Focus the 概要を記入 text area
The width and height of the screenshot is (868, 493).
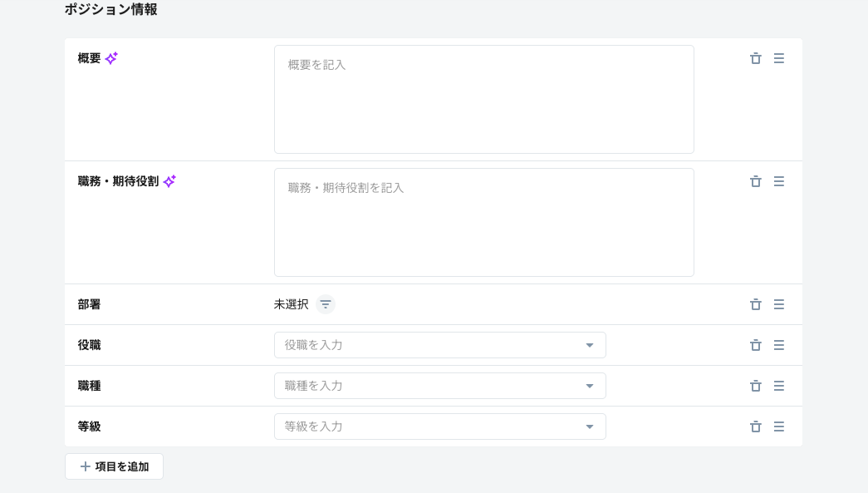click(x=483, y=100)
